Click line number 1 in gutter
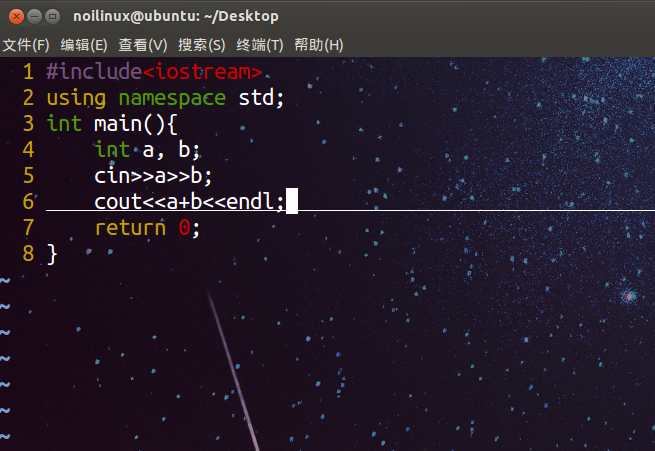Viewport: 655px width, 451px height. click(28, 71)
